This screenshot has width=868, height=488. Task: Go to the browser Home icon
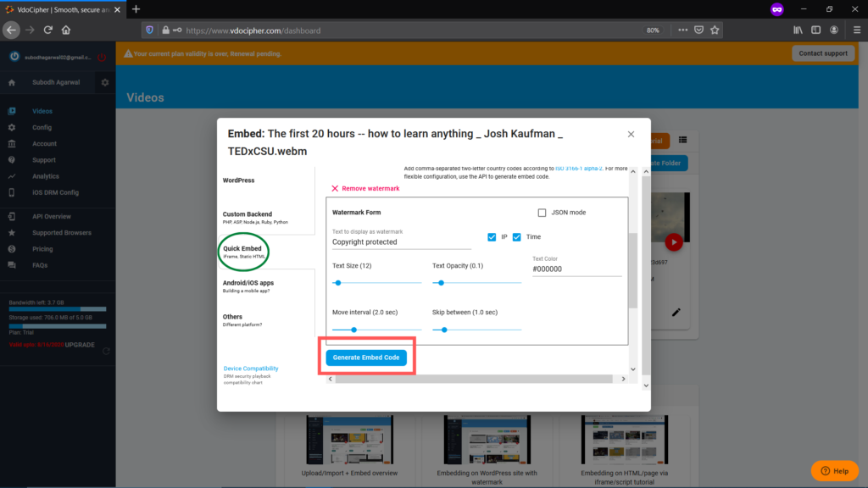pos(66,30)
